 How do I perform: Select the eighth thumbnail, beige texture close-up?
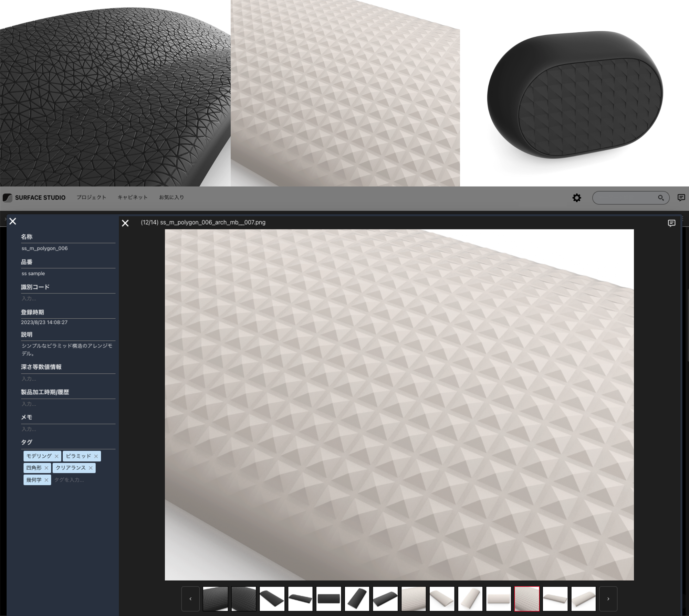click(414, 599)
